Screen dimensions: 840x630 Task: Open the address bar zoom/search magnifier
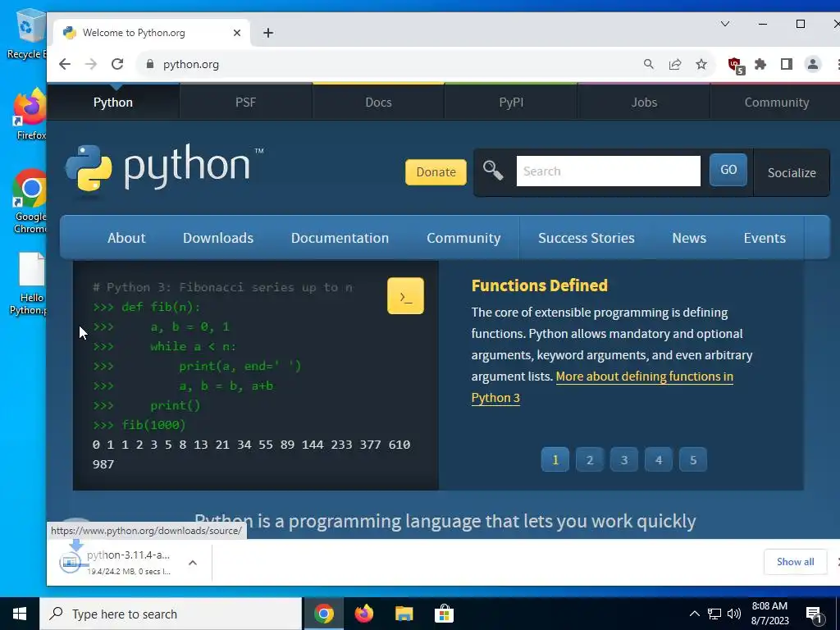point(649,64)
